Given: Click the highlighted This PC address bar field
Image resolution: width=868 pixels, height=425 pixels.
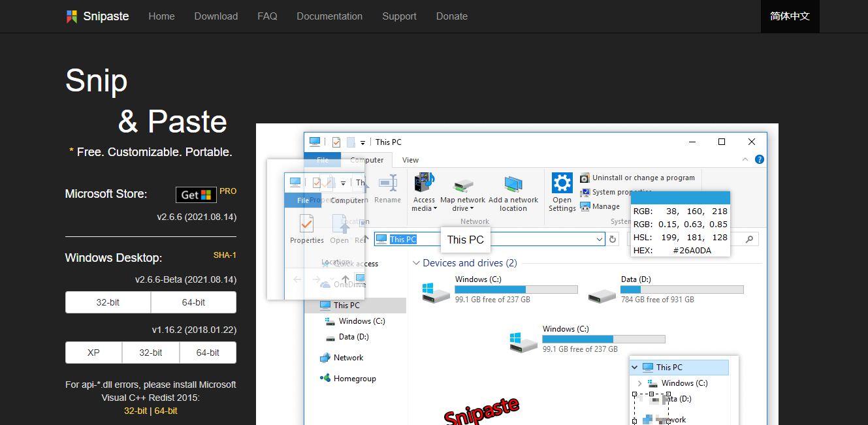Looking at the screenshot, I should pos(490,240).
